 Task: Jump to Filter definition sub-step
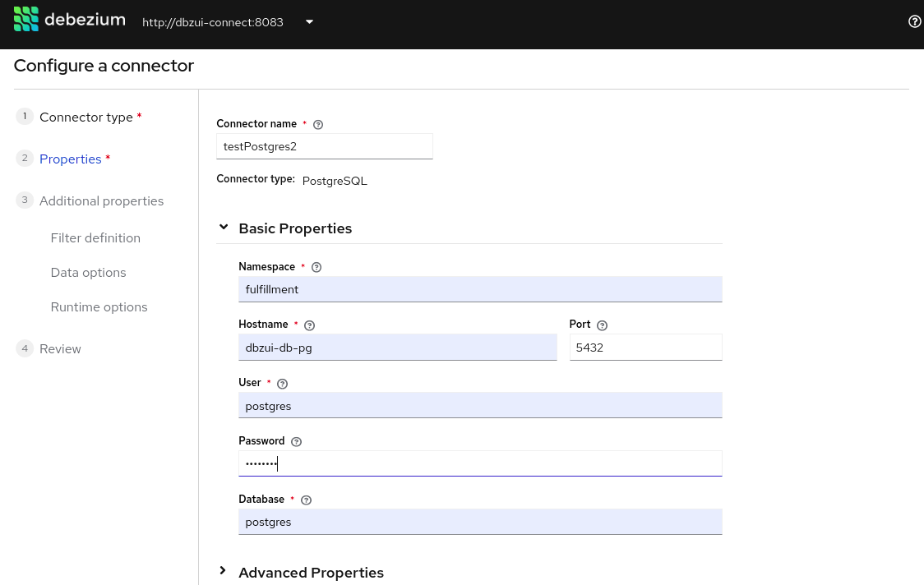pos(95,238)
